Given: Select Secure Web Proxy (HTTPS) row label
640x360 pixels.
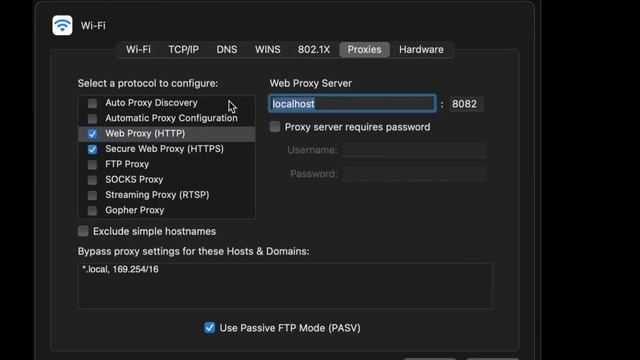Looking at the screenshot, I should coord(164,149).
